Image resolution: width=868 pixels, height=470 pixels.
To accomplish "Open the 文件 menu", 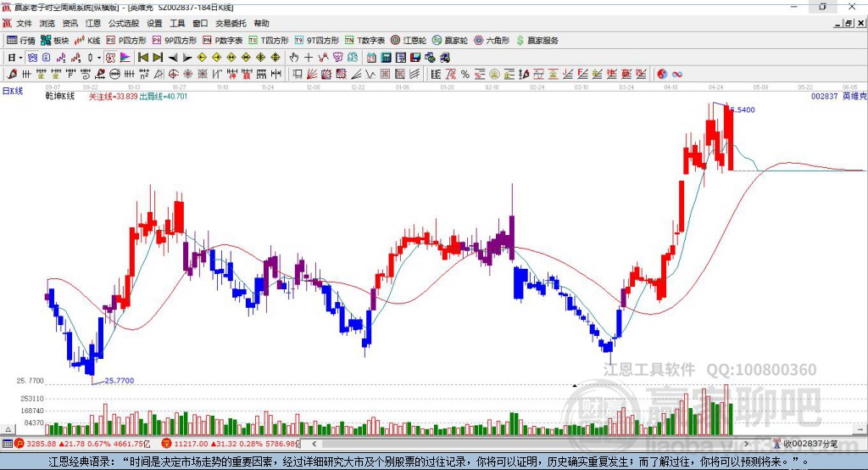I will (25, 23).
